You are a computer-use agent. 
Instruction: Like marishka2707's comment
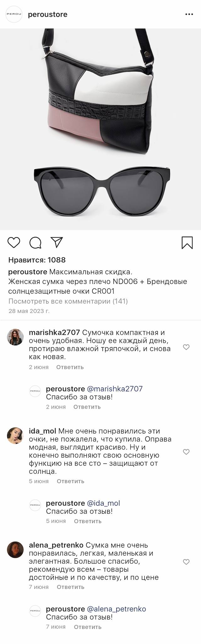186,347
